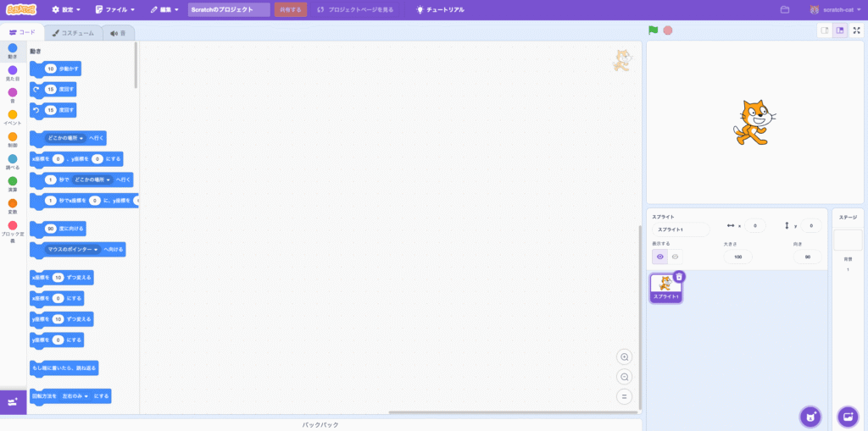Click the 共有する share button

290,10
